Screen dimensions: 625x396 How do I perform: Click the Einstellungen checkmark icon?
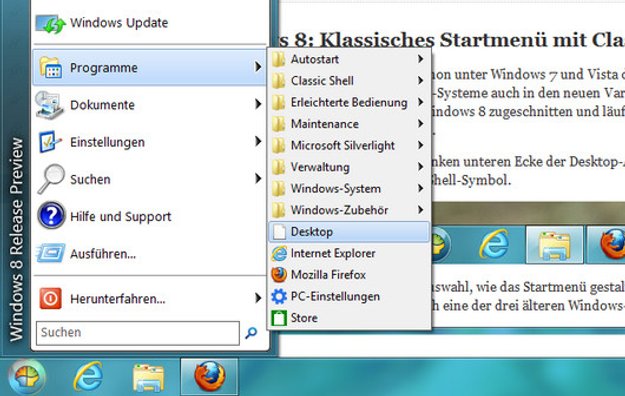tap(50, 142)
